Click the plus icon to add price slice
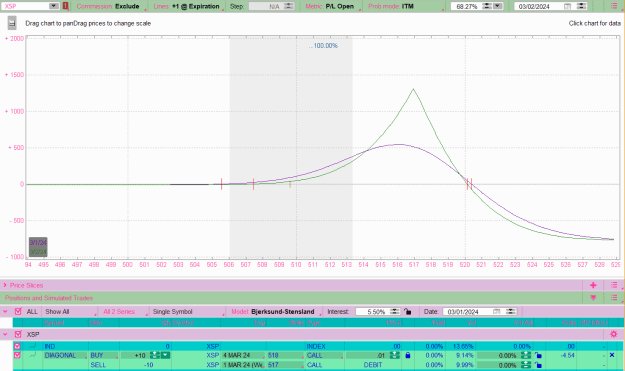625x371 pixels. point(593,285)
